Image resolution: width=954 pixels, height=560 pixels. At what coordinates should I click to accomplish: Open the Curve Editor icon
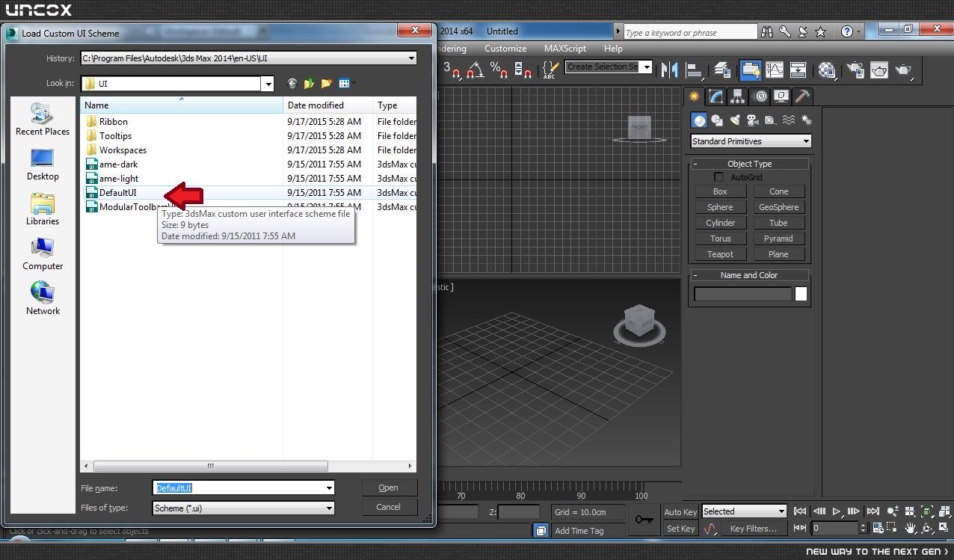[x=775, y=70]
